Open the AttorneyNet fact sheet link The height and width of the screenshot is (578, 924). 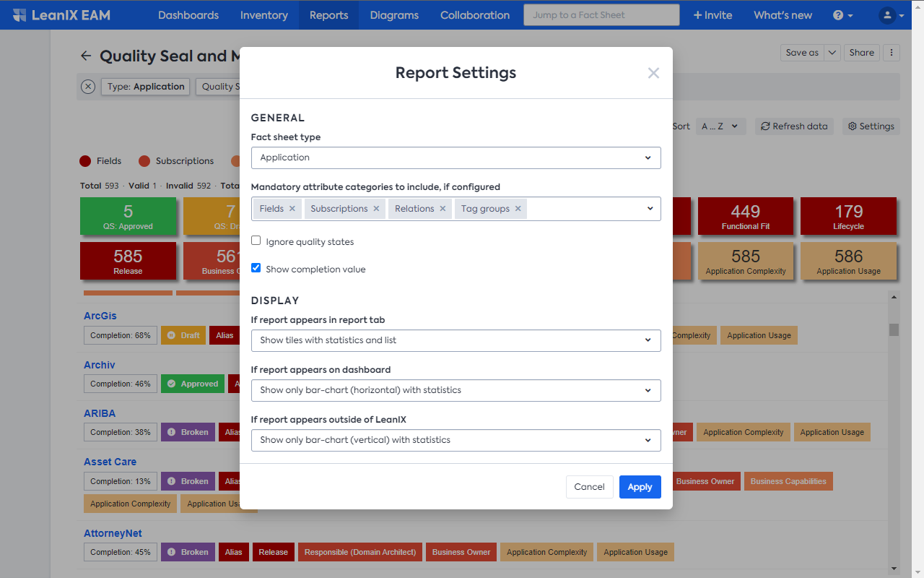tap(113, 533)
